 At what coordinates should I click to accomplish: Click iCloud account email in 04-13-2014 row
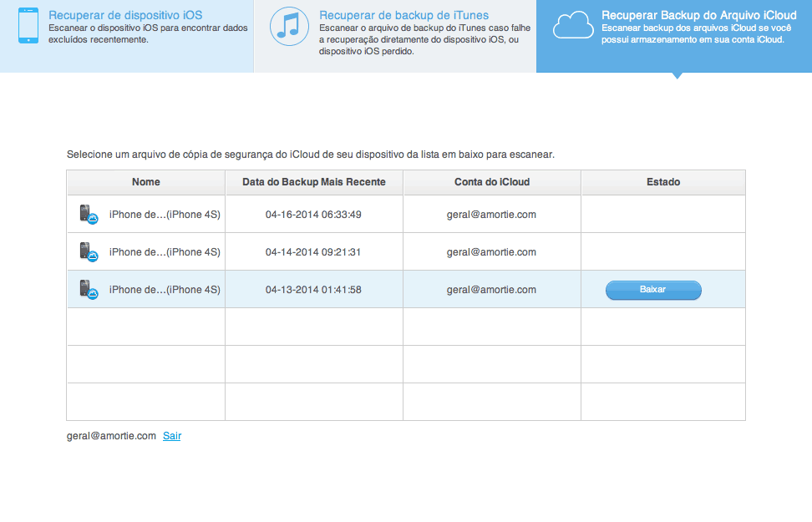point(491,290)
